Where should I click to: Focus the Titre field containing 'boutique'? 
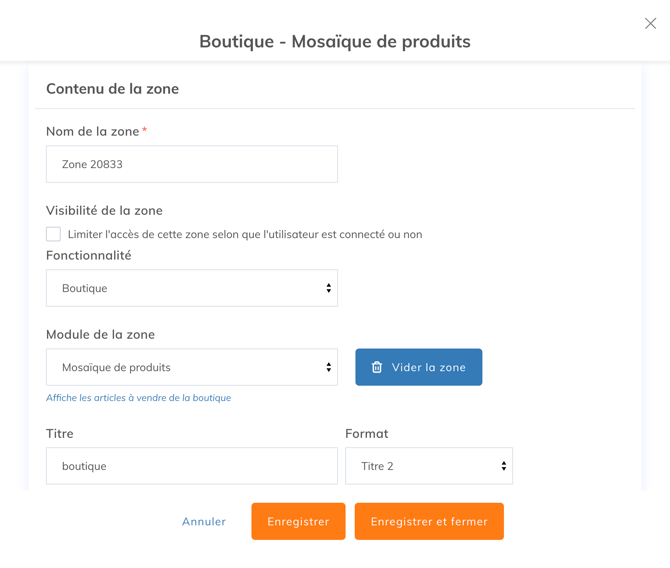192,466
